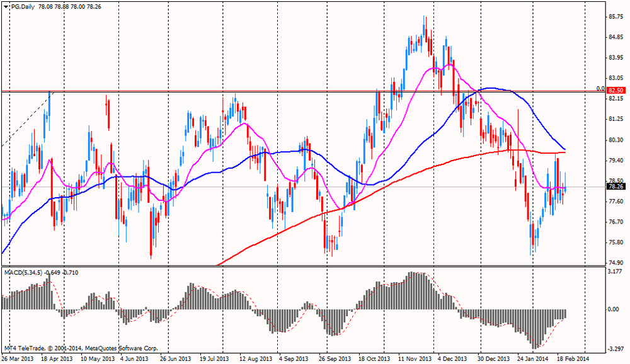
Task: Click the date label 30 Dec 2013
Action: (x=493, y=358)
